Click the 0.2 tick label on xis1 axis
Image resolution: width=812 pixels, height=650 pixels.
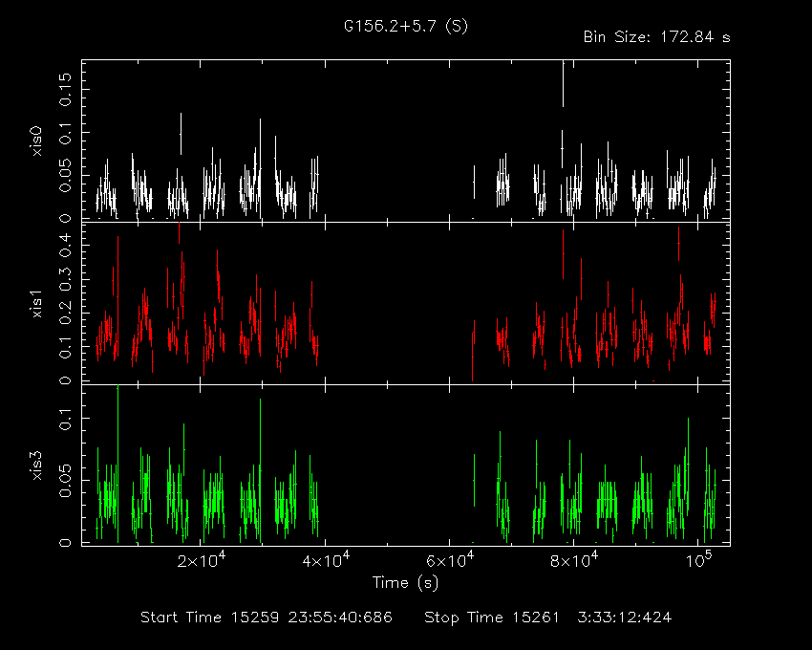tap(65, 313)
